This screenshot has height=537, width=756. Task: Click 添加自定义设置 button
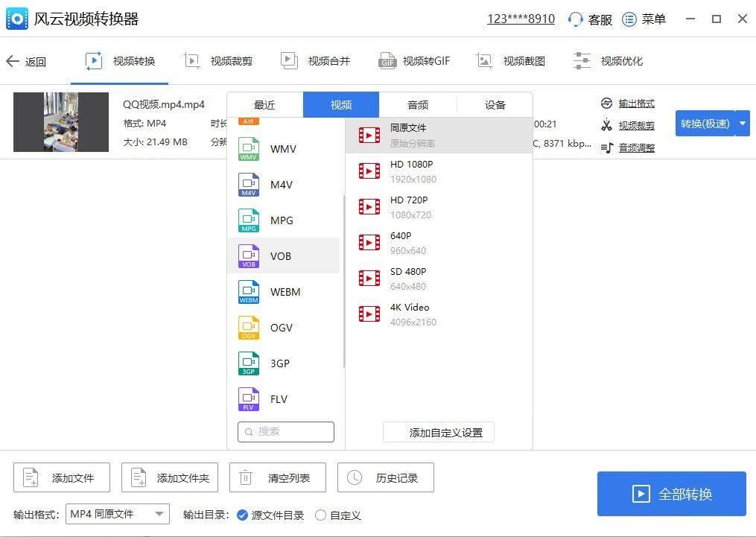(x=439, y=433)
